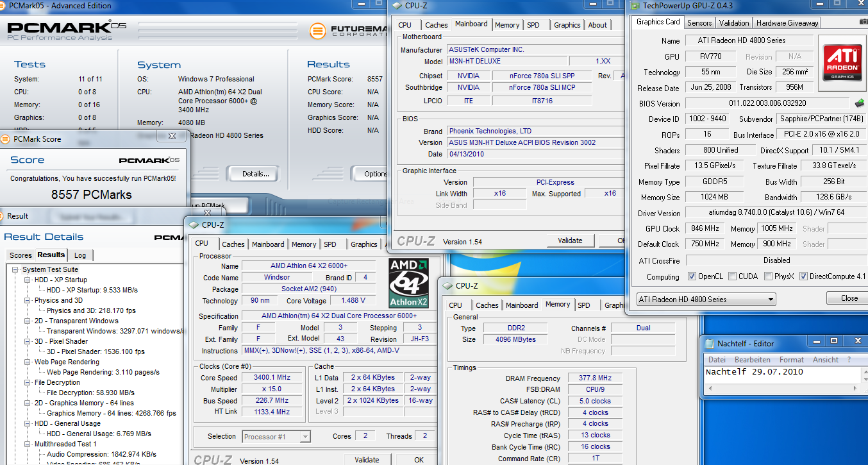Collapse the 2D - Transparent Windows node
This screenshot has width=868, height=465.
28,321
